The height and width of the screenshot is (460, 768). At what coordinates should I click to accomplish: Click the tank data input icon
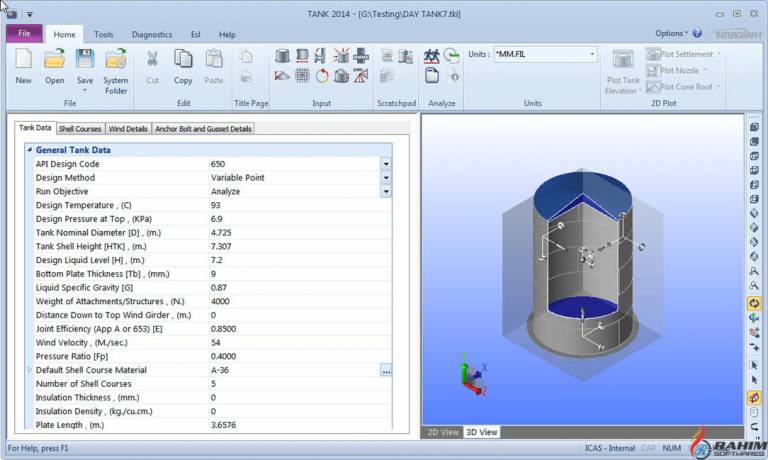pos(282,56)
